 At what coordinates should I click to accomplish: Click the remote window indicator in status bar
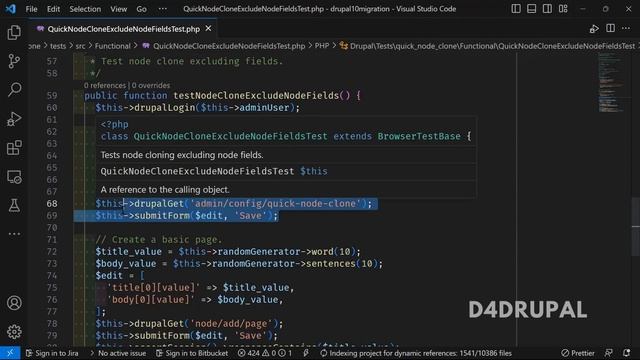10,353
